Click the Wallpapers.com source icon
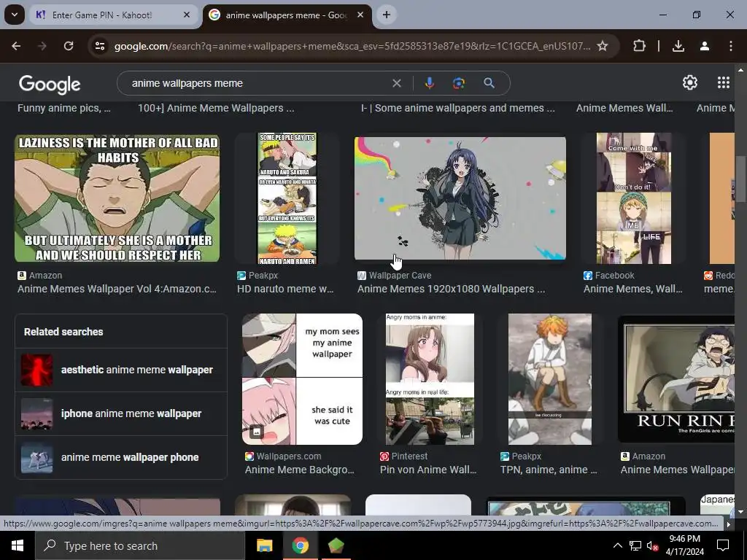Screen dimensions: 747x560 point(249,456)
